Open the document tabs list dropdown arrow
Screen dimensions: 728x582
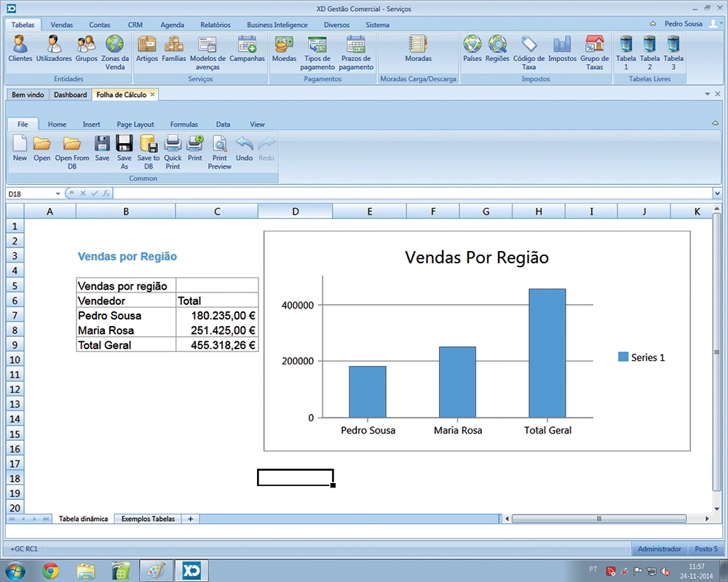[707, 95]
